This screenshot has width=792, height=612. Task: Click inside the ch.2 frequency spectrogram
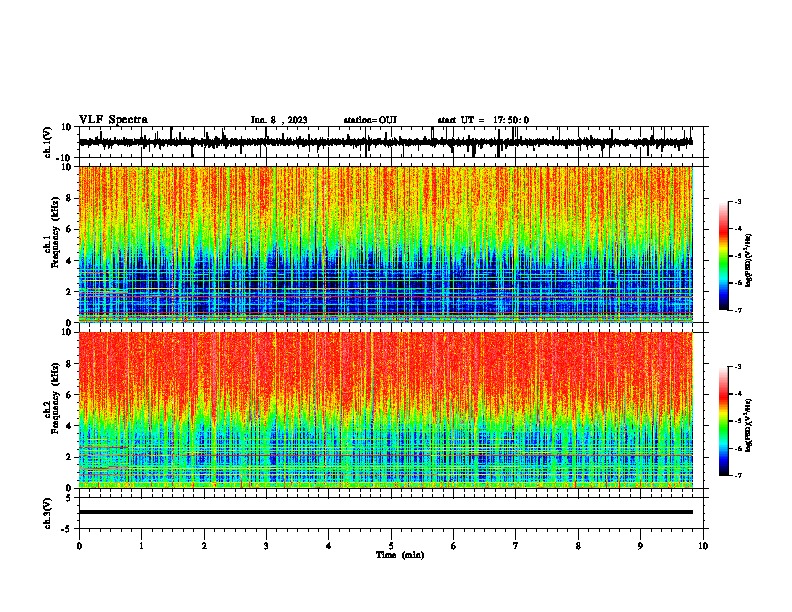[x=386, y=410]
